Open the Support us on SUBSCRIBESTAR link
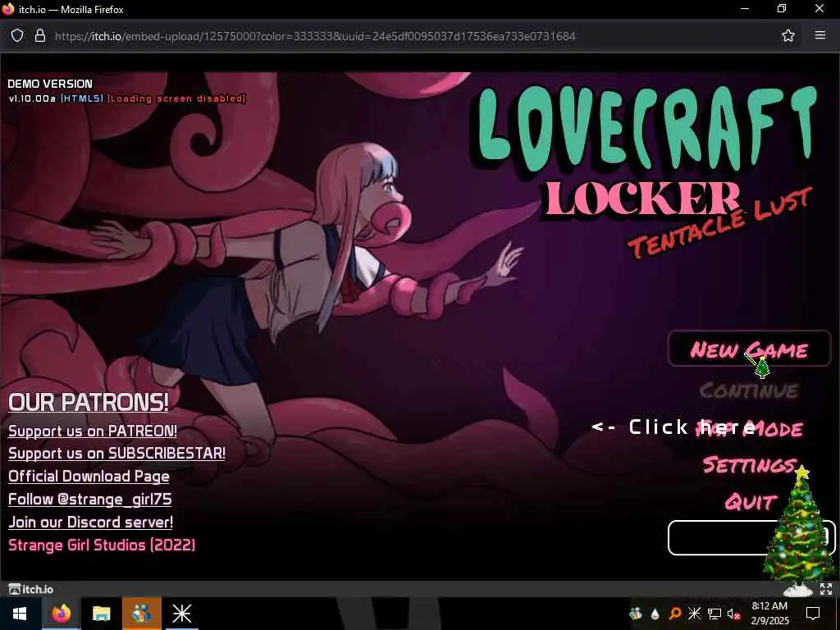This screenshot has width=840, height=630. (x=116, y=453)
